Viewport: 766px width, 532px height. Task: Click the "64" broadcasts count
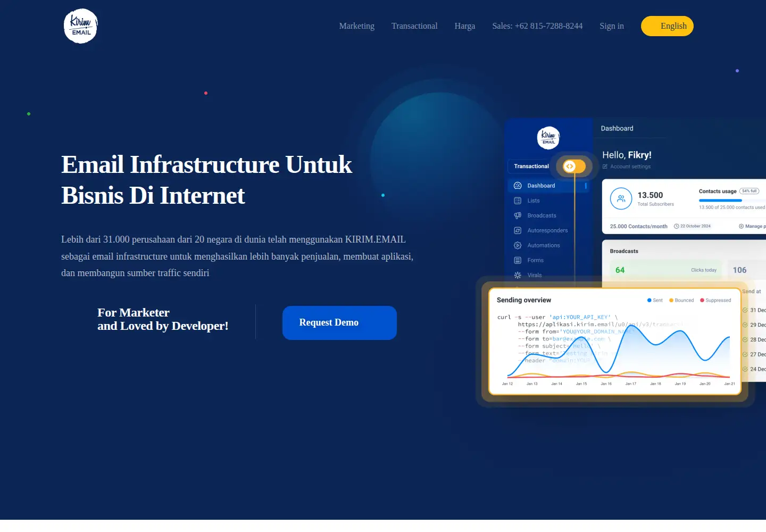pyautogui.click(x=620, y=270)
